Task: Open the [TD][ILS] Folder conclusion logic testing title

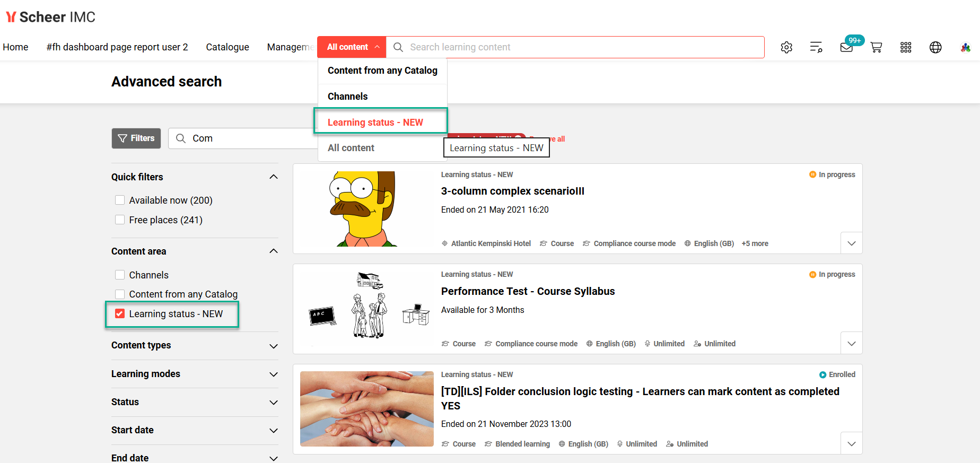Action: 640,398
